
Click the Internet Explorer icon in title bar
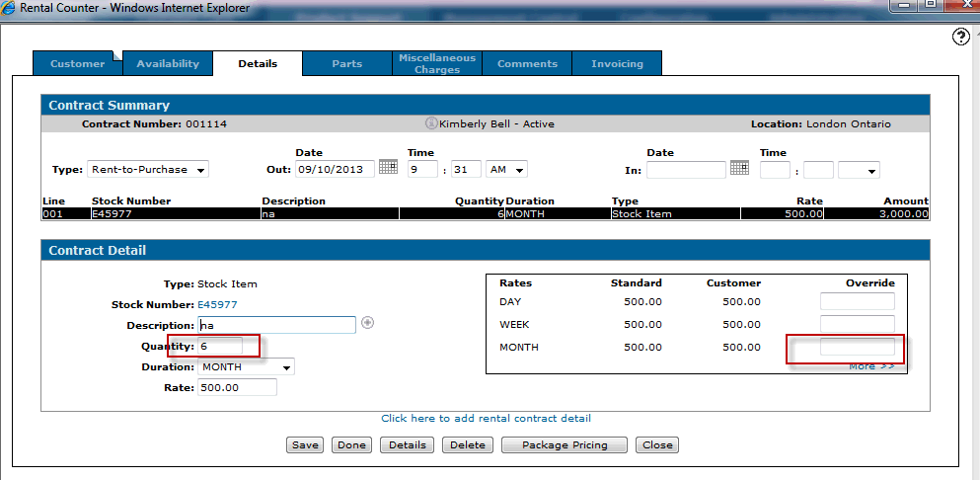pos(12,8)
